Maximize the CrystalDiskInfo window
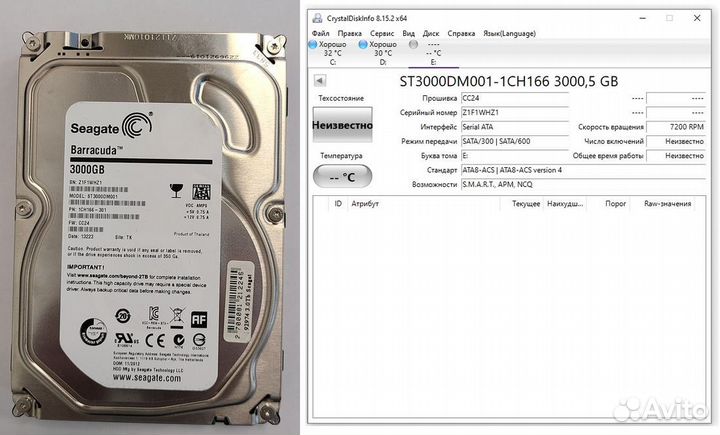The width and height of the screenshot is (720, 435). (669, 18)
